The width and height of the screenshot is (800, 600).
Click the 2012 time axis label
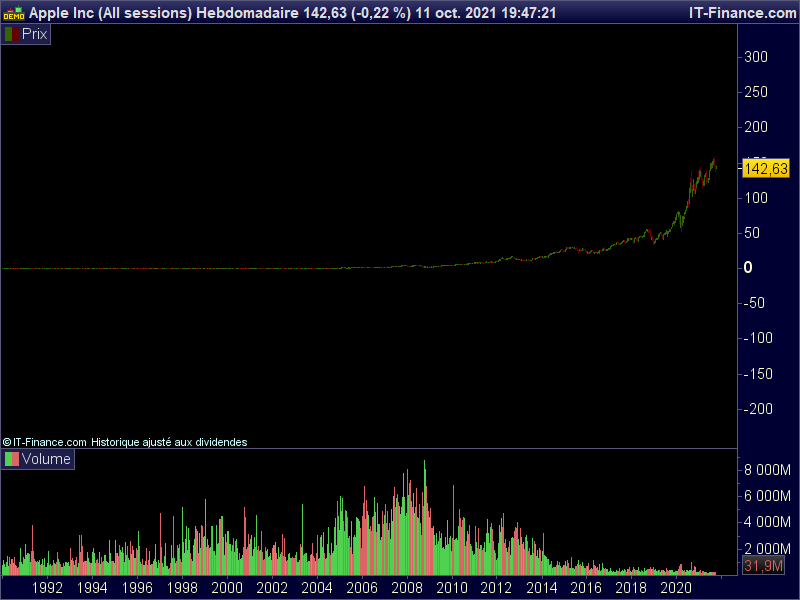click(x=496, y=588)
